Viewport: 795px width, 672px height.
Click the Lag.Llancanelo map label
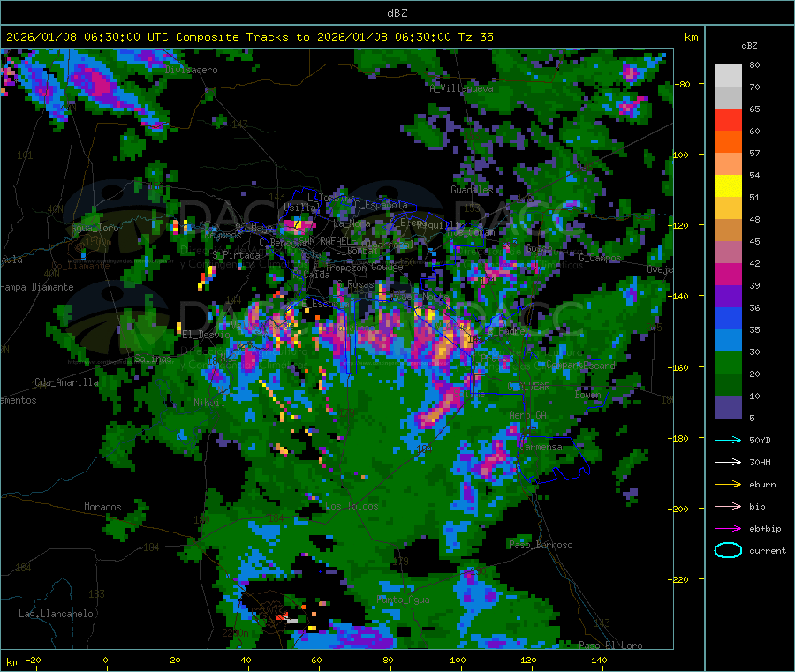click(x=56, y=614)
